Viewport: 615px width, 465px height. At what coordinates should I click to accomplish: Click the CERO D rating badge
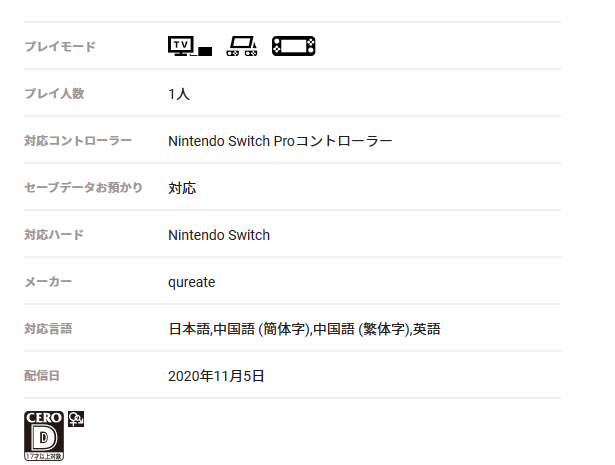(x=44, y=435)
